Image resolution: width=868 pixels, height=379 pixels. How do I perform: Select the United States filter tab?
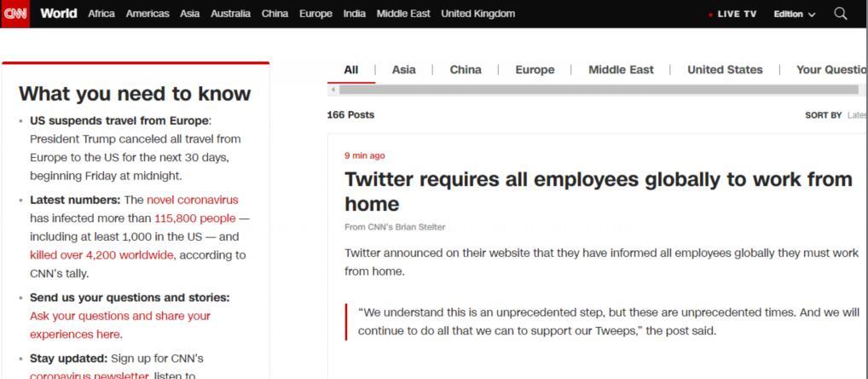[x=725, y=70]
